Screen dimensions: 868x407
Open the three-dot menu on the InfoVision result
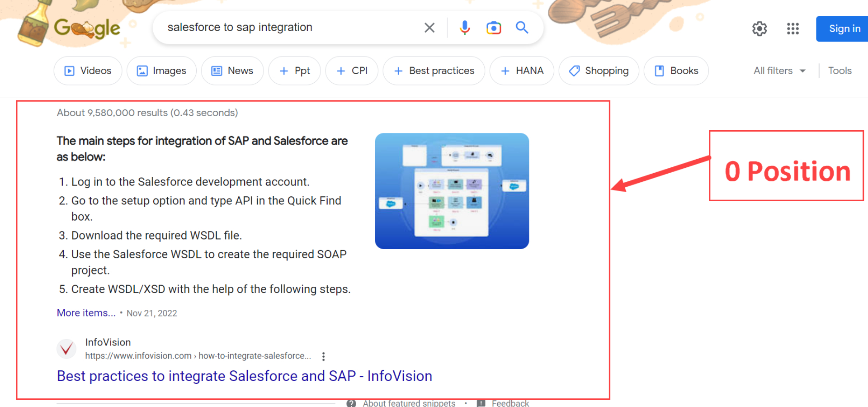pos(324,356)
